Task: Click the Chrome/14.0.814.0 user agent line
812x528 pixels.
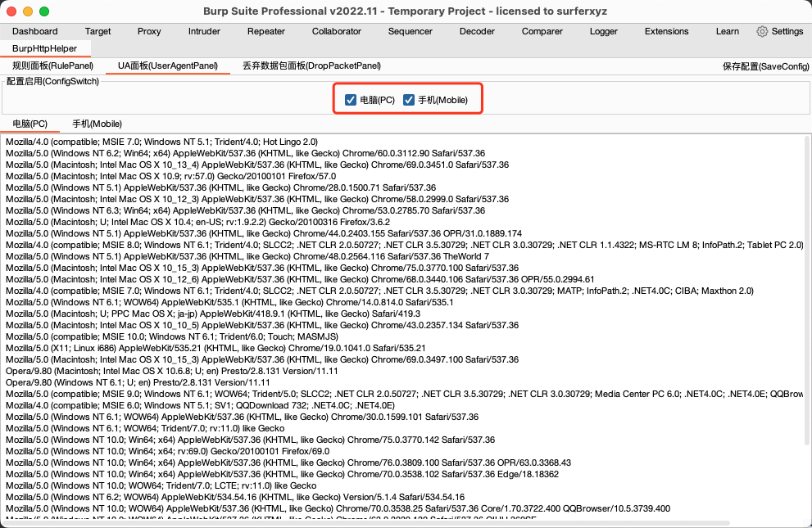Action: point(229,302)
